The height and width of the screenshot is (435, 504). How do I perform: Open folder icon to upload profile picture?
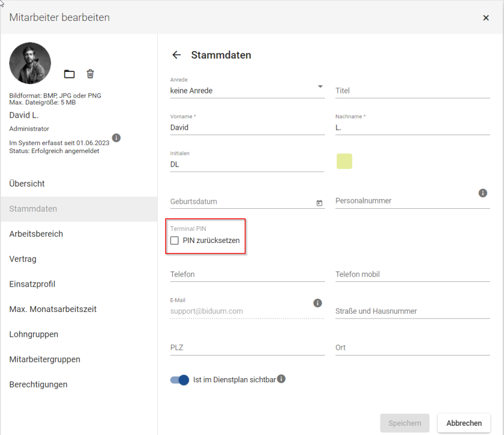coord(69,74)
